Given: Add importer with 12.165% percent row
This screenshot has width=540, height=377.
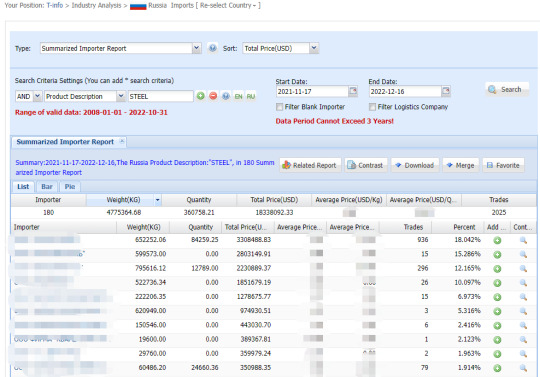Looking at the screenshot, I should (497, 269).
